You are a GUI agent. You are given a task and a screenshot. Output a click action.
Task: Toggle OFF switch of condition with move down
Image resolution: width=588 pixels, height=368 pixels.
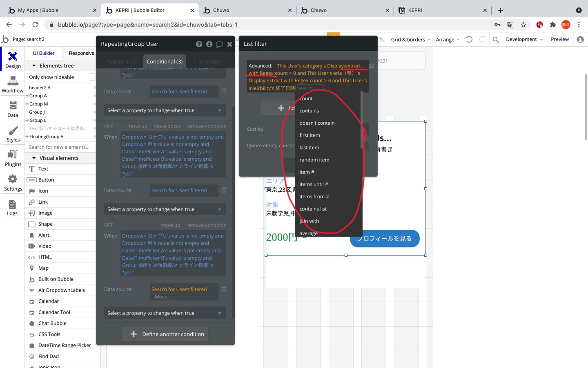[109, 126]
